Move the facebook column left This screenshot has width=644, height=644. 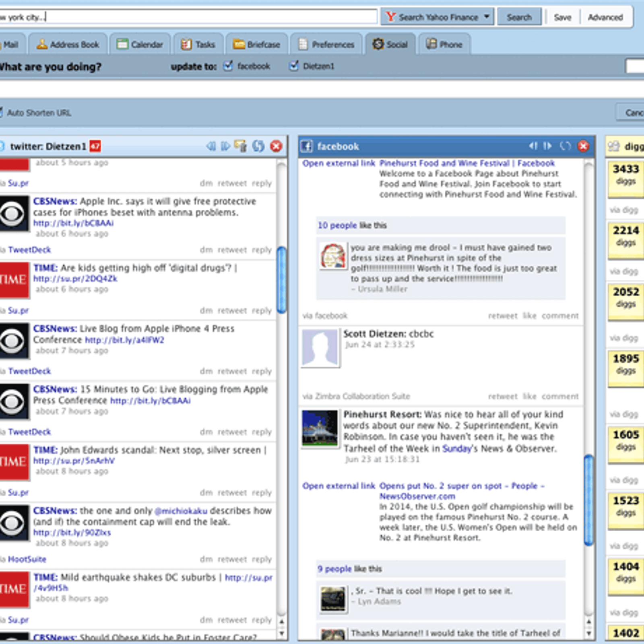(x=533, y=146)
